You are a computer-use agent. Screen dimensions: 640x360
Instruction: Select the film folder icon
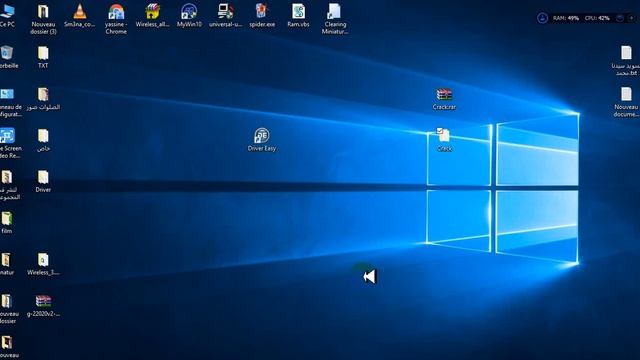(x=7, y=223)
